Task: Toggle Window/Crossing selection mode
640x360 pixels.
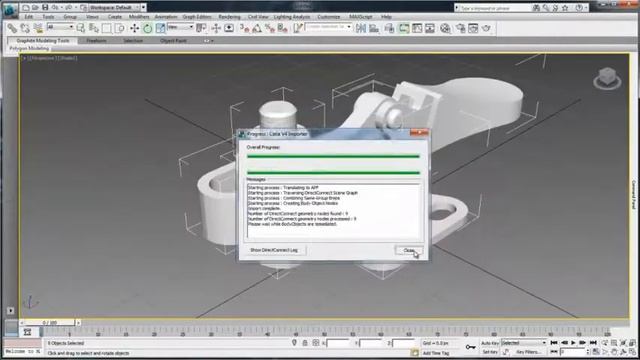Action: tap(120, 28)
